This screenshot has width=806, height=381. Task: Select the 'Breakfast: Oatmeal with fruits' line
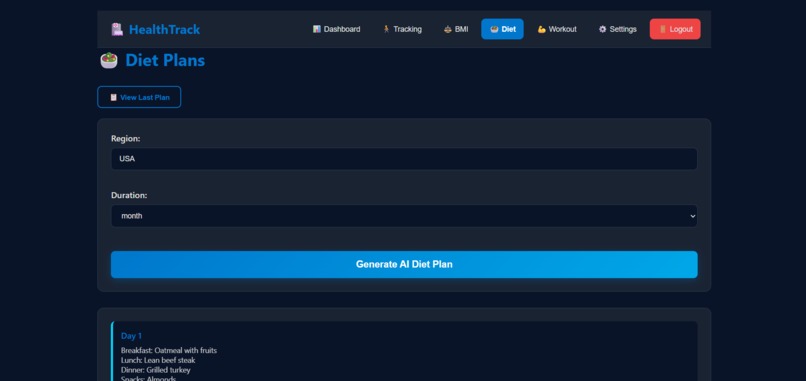tap(169, 351)
